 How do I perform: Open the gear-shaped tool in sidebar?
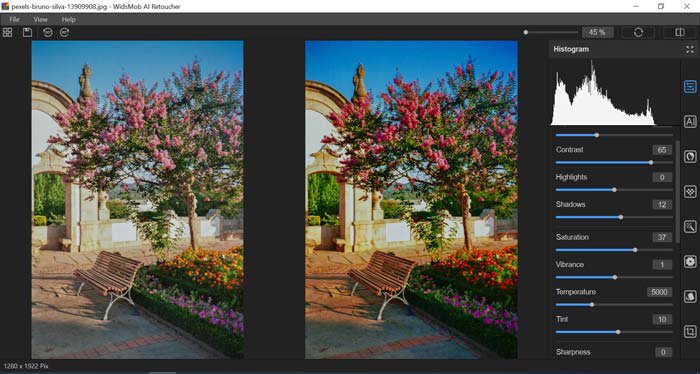pyautogui.click(x=690, y=262)
